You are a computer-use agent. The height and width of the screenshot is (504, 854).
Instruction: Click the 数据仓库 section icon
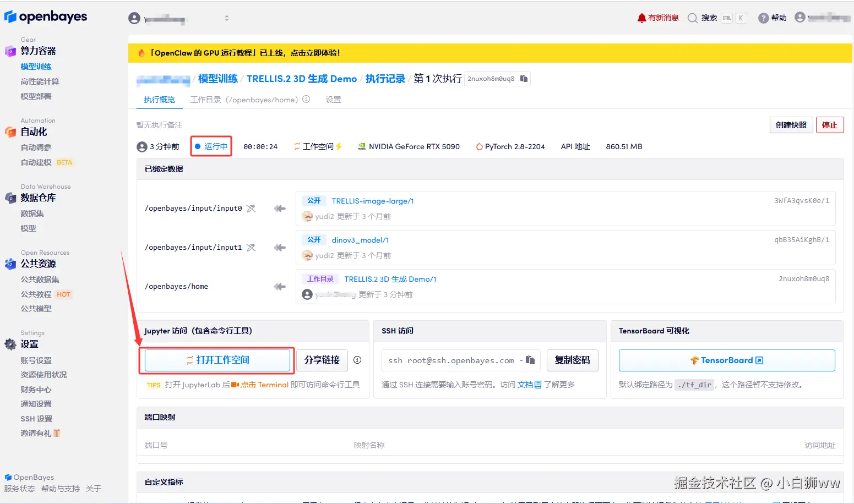click(x=10, y=198)
